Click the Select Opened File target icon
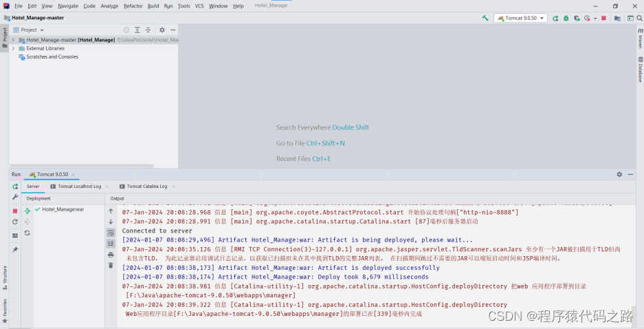This screenshot has width=644, height=329. click(x=126, y=30)
